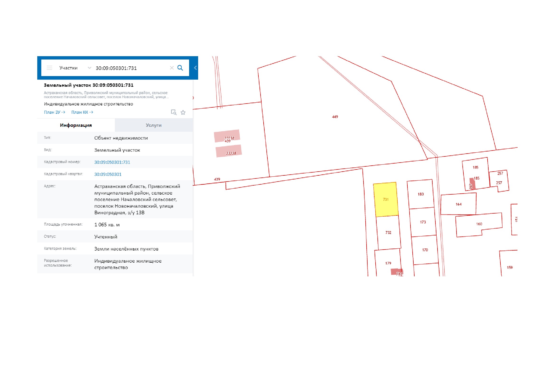Click the address text ending з/у 13В
Viewport: 555px width, 392px height.
[x=137, y=199]
